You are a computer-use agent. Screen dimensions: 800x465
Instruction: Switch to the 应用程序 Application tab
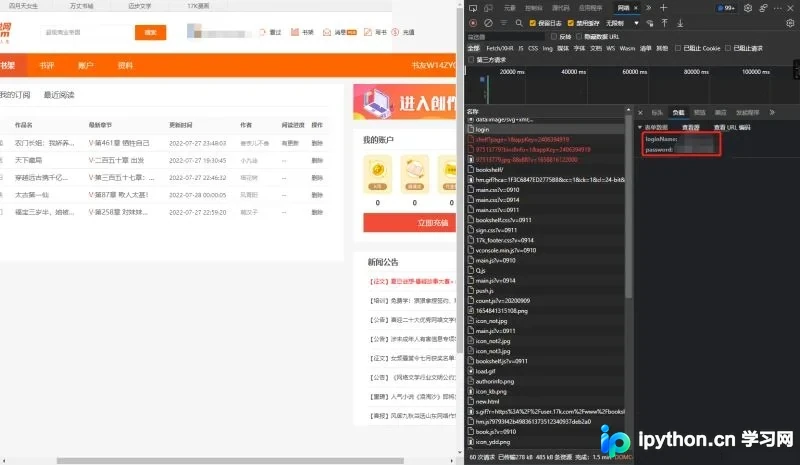pyautogui.click(x=590, y=8)
